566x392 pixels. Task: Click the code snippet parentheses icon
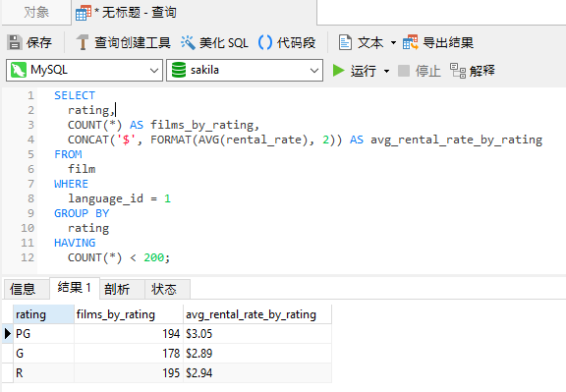click(265, 42)
